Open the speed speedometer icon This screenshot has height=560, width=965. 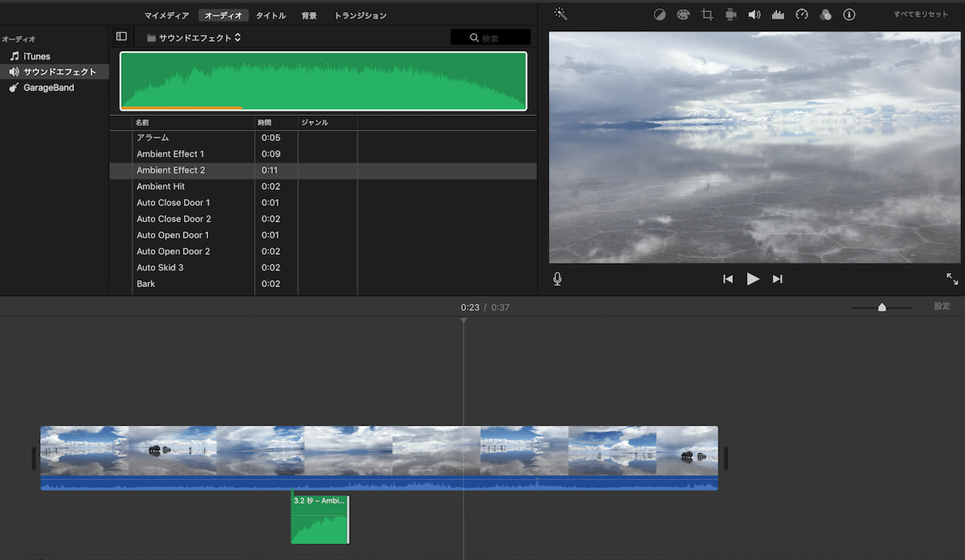(802, 14)
